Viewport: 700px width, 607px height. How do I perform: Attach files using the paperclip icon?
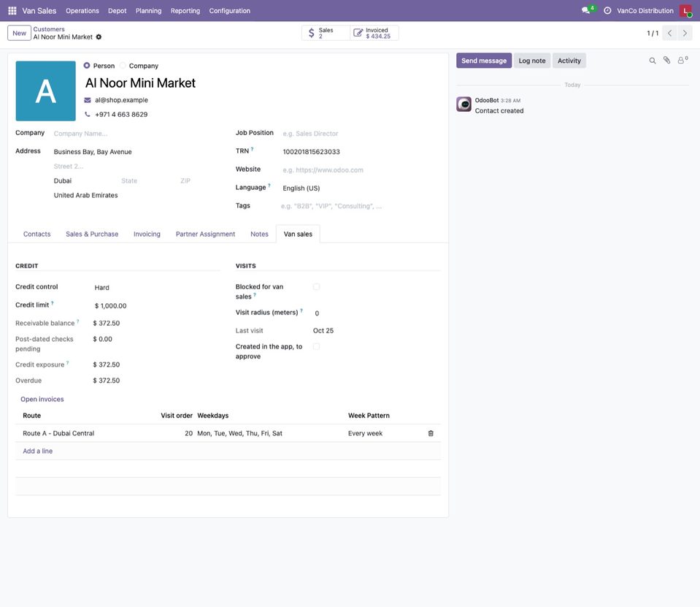pos(666,61)
